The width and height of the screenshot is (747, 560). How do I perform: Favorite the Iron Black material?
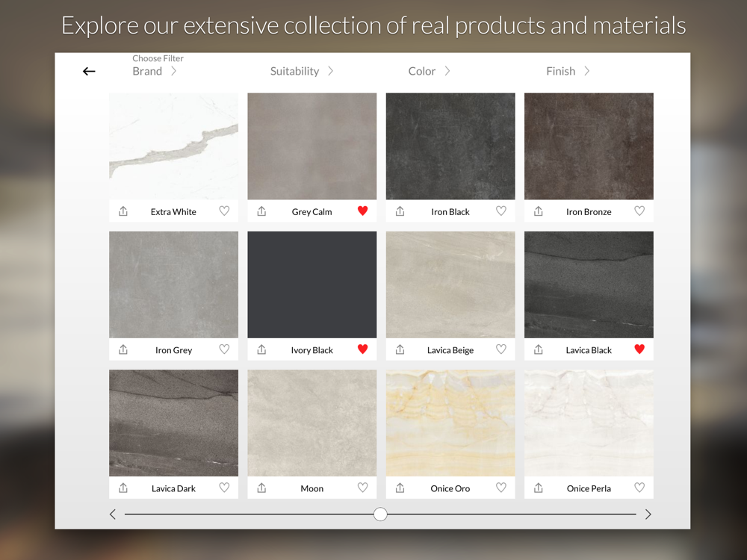coord(501,211)
